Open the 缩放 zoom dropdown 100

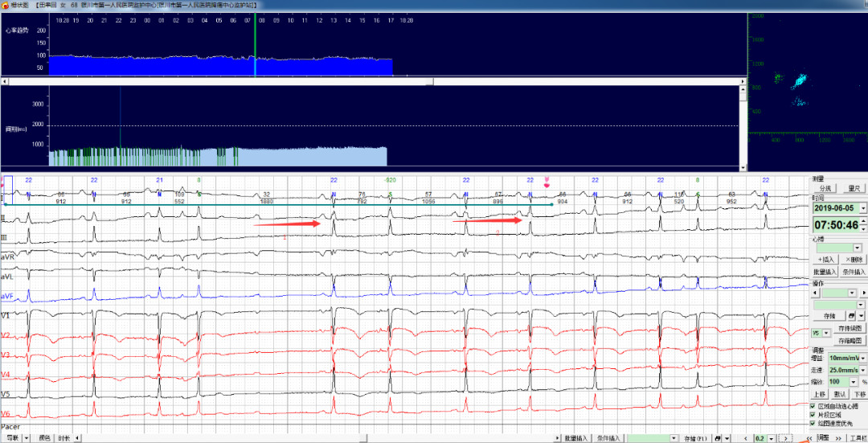(853, 382)
